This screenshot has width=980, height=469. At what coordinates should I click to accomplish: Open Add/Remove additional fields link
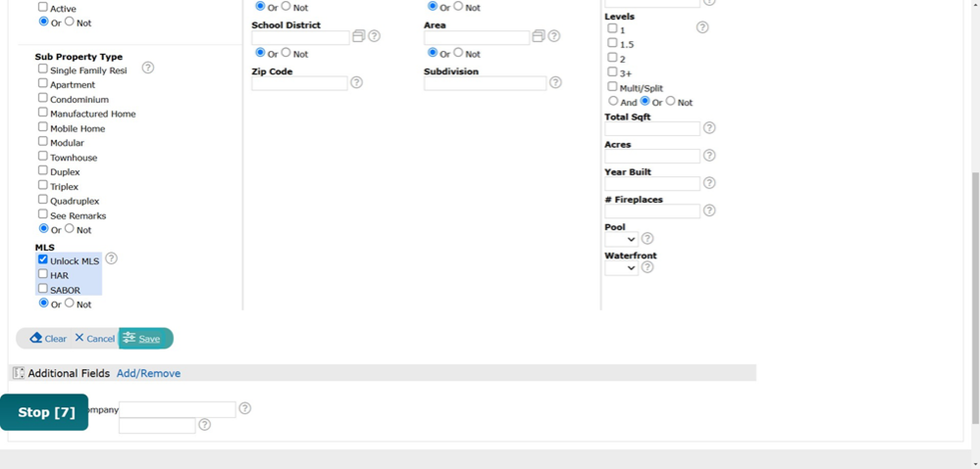click(x=149, y=373)
